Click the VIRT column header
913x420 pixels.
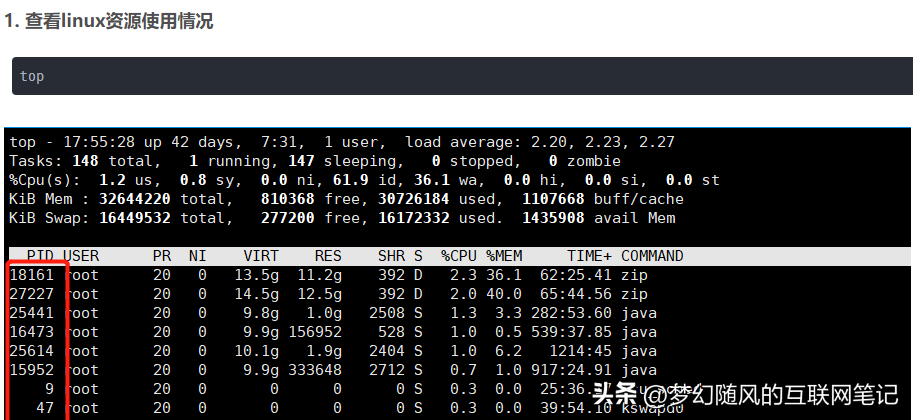(261, 256)
